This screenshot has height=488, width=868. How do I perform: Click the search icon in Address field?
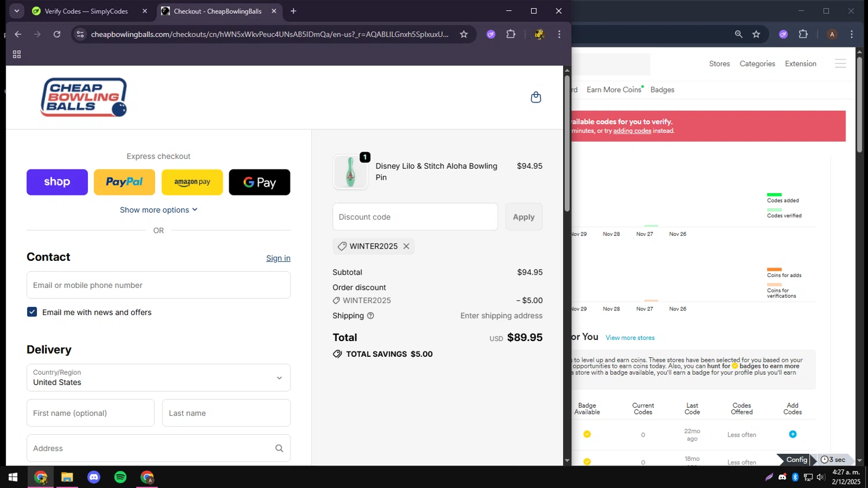[279, 448]
